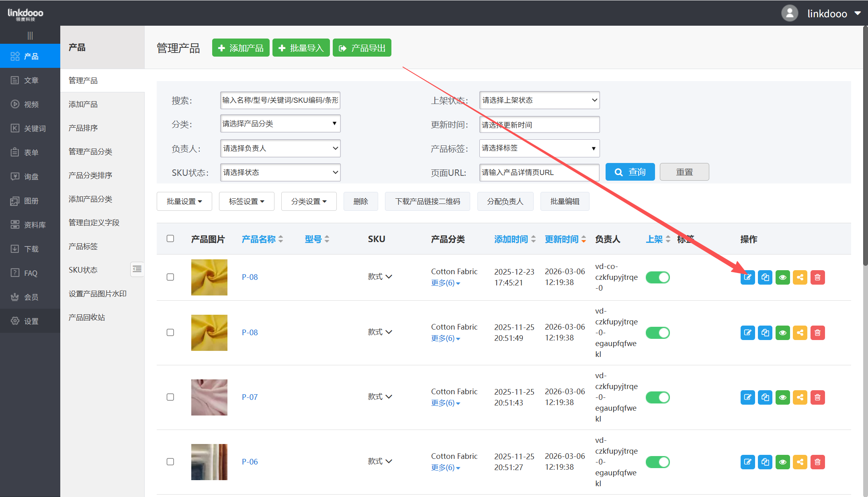Image resolution: width=868 pixels, height=497 pixels.
Task: Preview the P-06 product with eye icon
Action: (x=782, y=462)
